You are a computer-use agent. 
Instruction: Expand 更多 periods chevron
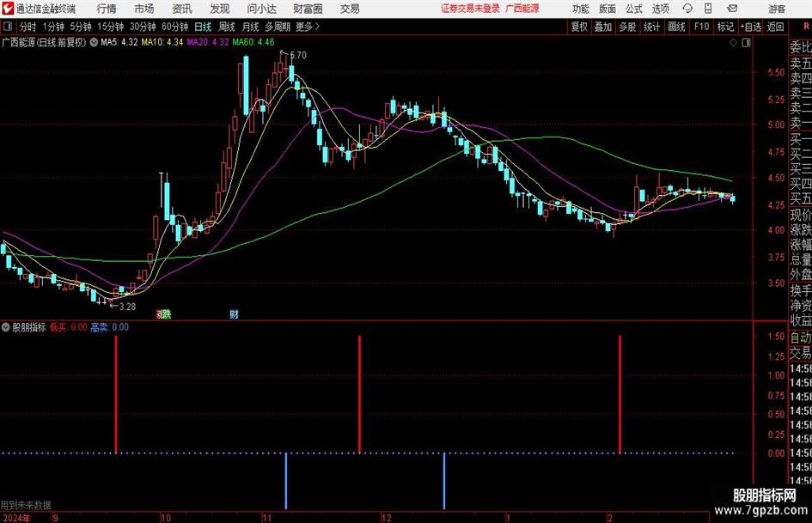click(x=317, y=27)
